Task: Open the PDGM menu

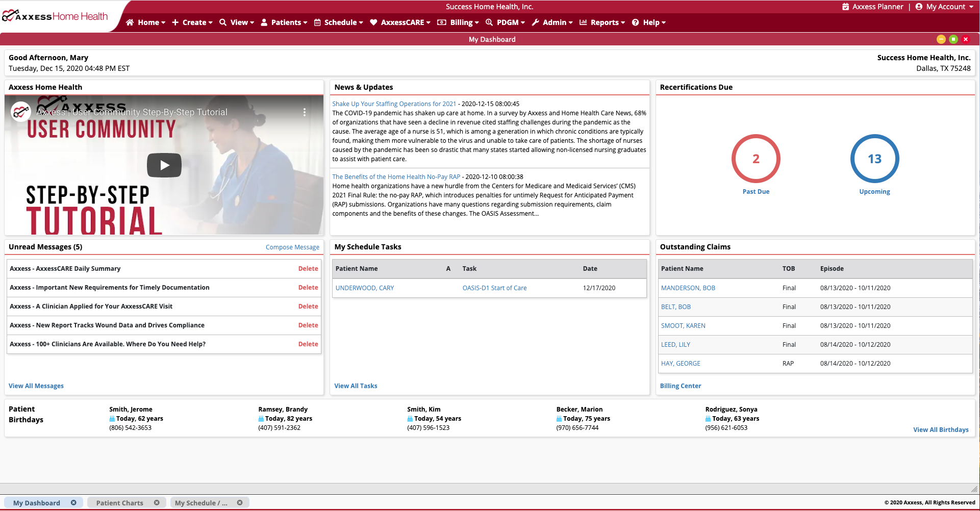Action: pos(505,22)
